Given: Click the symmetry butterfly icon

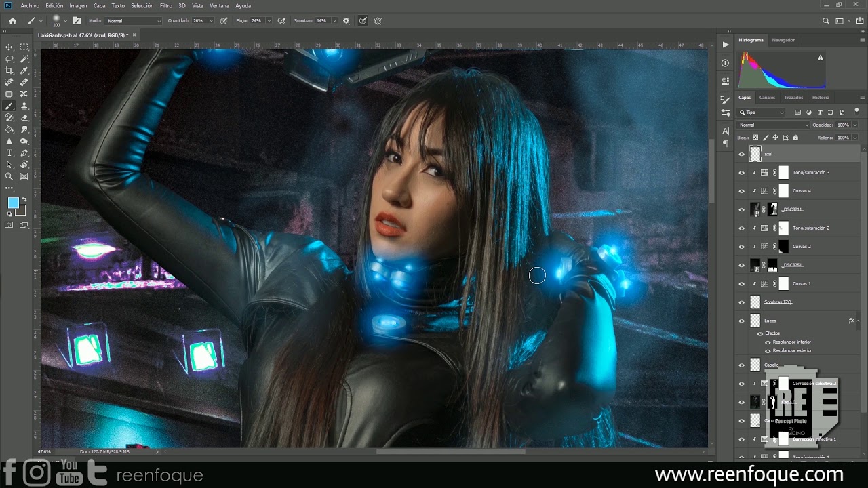Looking at the screenshot, I should [378, 21].
